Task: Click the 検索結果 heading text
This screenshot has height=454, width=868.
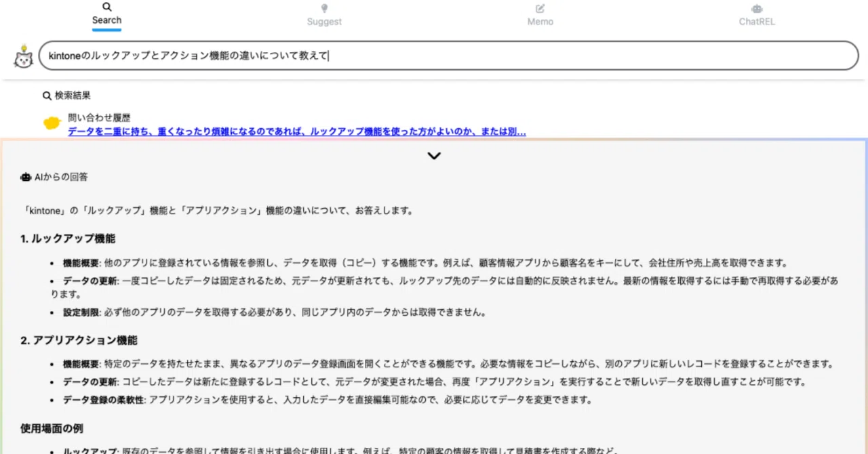Action: click(x=73, y=96)
